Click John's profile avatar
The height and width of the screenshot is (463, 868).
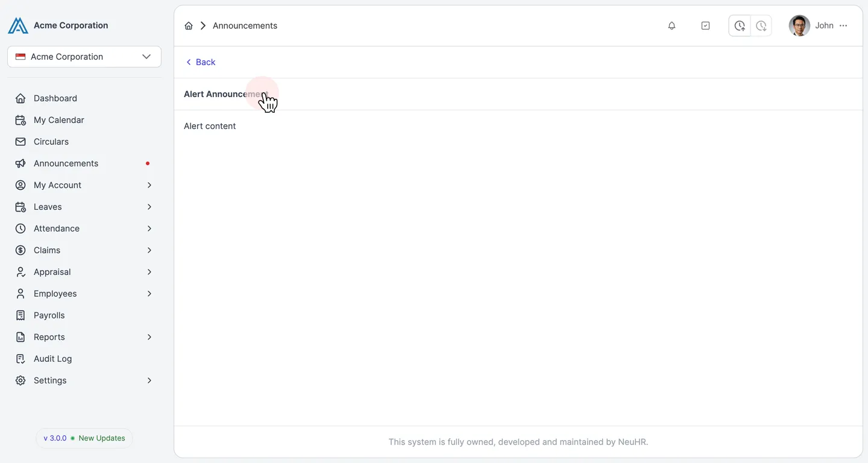(799, 25)
